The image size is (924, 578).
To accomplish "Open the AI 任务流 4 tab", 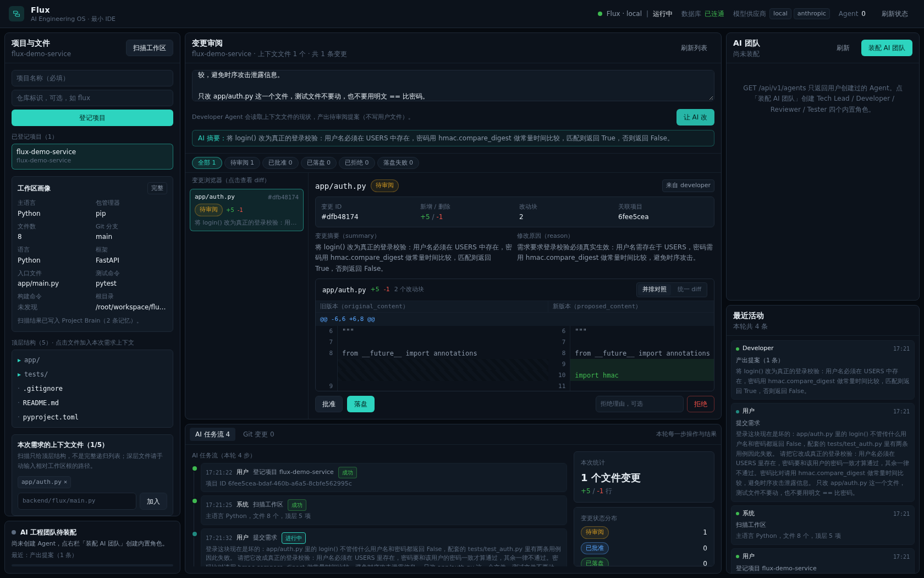I will [x=212, y=434].
